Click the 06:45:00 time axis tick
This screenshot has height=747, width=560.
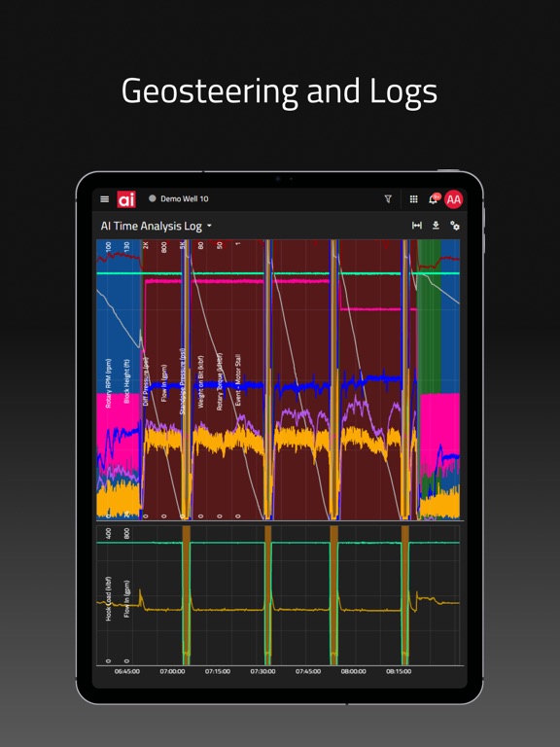127,671
